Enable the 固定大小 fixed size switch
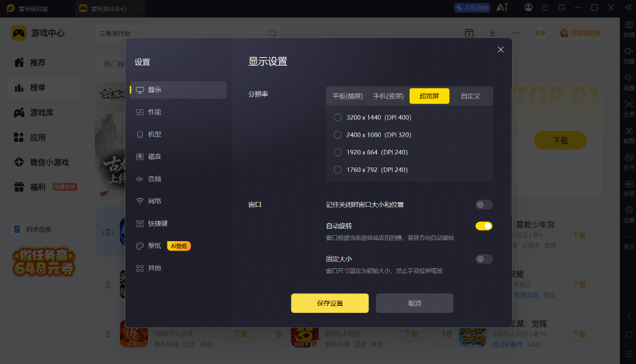 coord(484,259)
